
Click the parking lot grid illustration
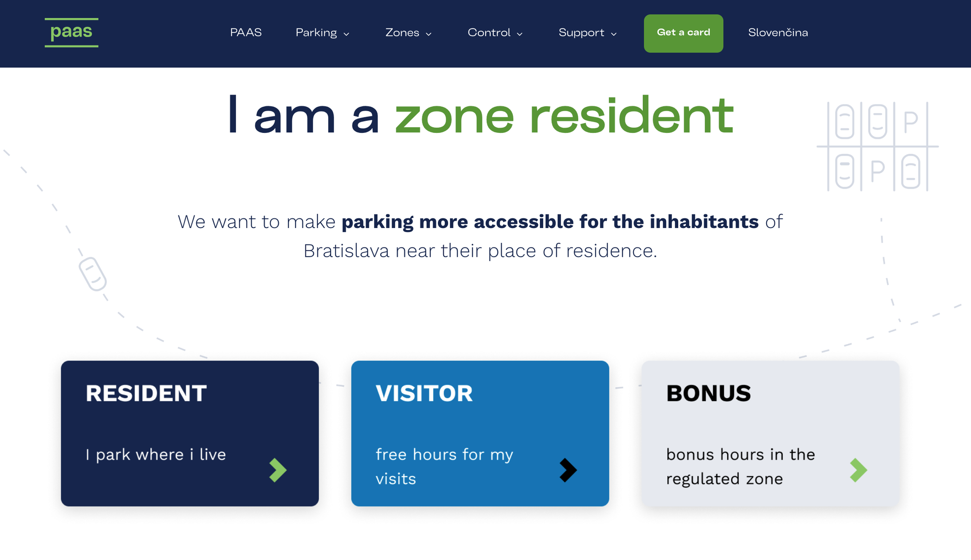pos(877,146)
